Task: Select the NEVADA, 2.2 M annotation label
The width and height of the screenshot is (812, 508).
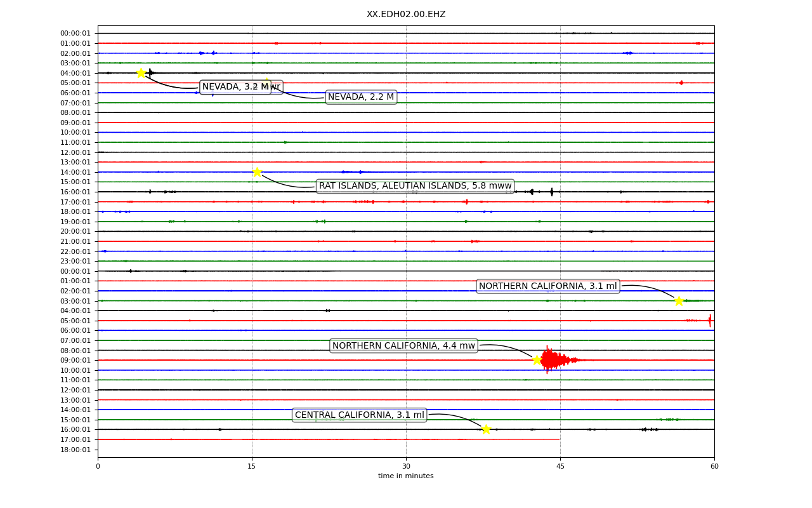Action: [x=361, y=97]
